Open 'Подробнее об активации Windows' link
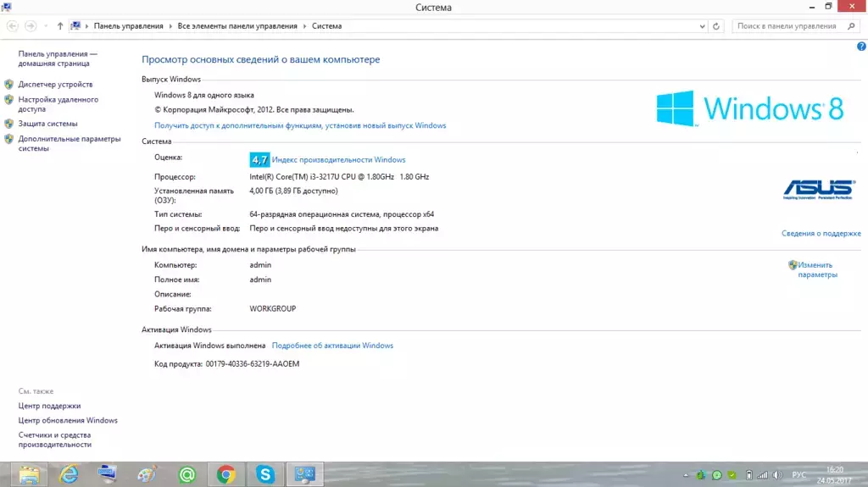The width and height of the screenshot is (868, 487). tap(332, 346)
